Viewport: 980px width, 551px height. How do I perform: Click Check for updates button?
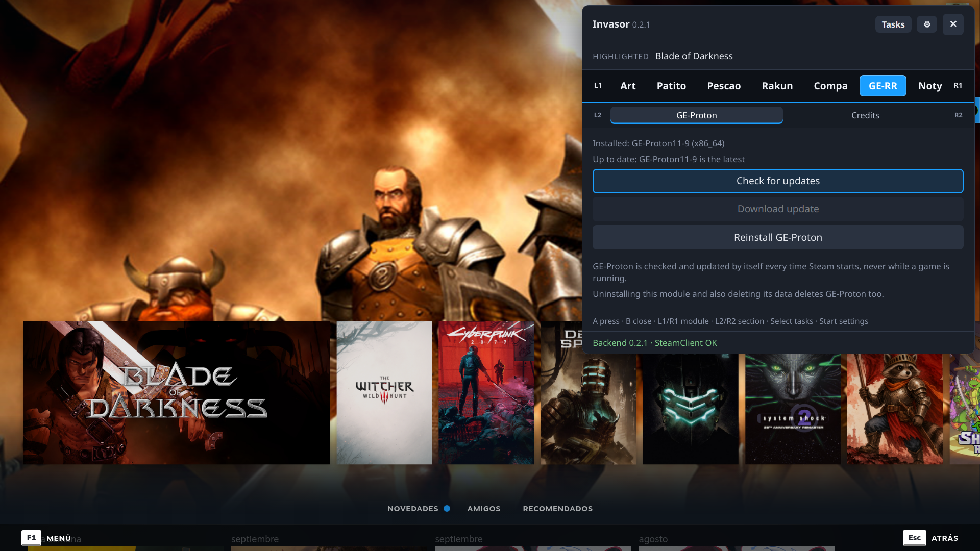click(778, 181)
